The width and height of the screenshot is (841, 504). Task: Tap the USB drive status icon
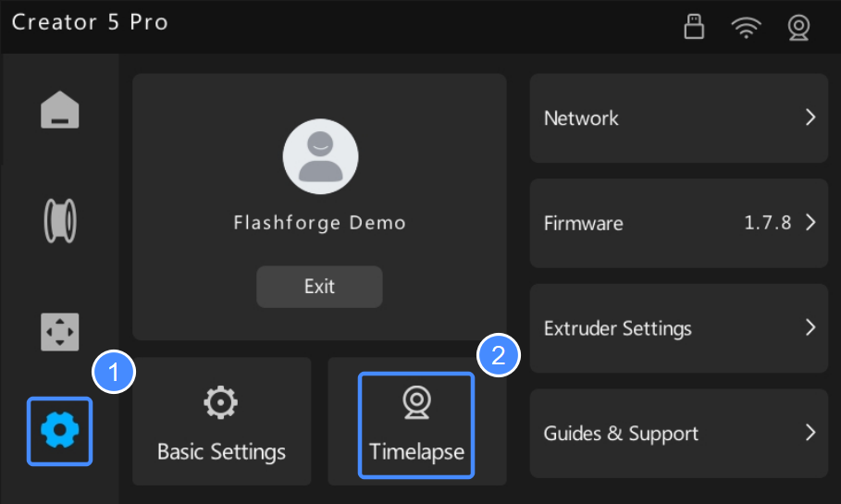694,26
